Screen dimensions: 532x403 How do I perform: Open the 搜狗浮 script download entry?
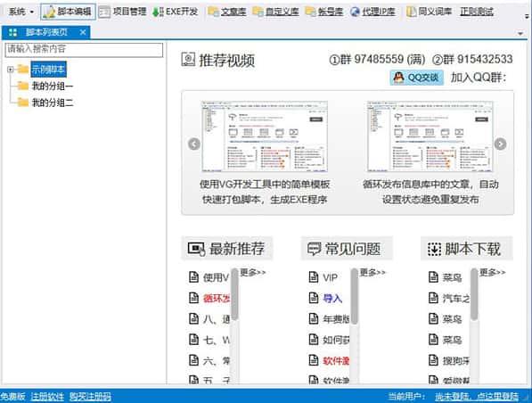456,360
